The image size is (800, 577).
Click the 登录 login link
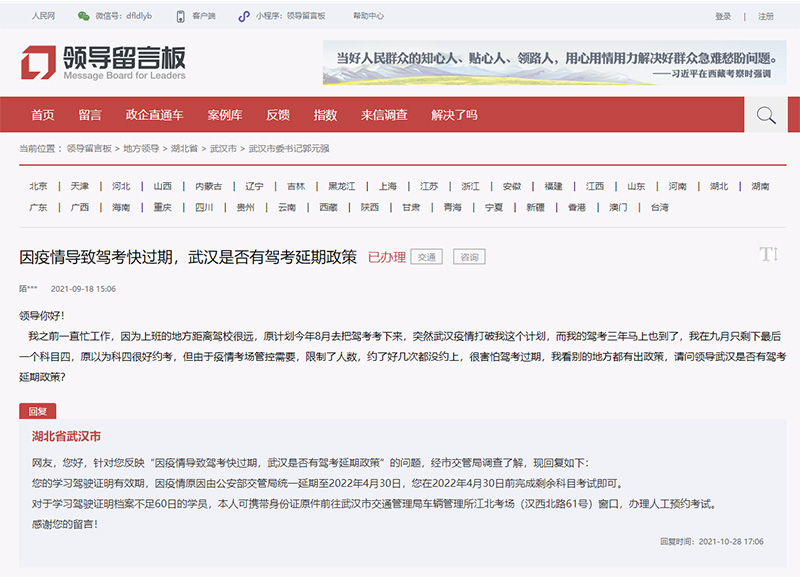[723, 17]
